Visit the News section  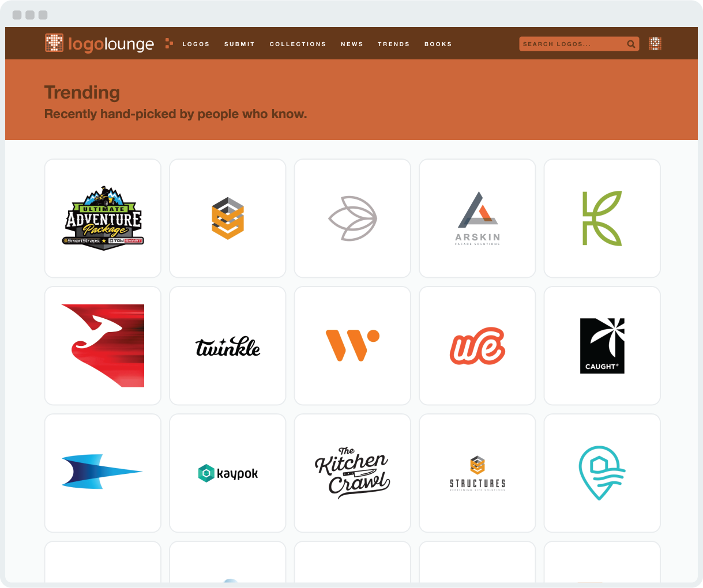coord(352,44)
